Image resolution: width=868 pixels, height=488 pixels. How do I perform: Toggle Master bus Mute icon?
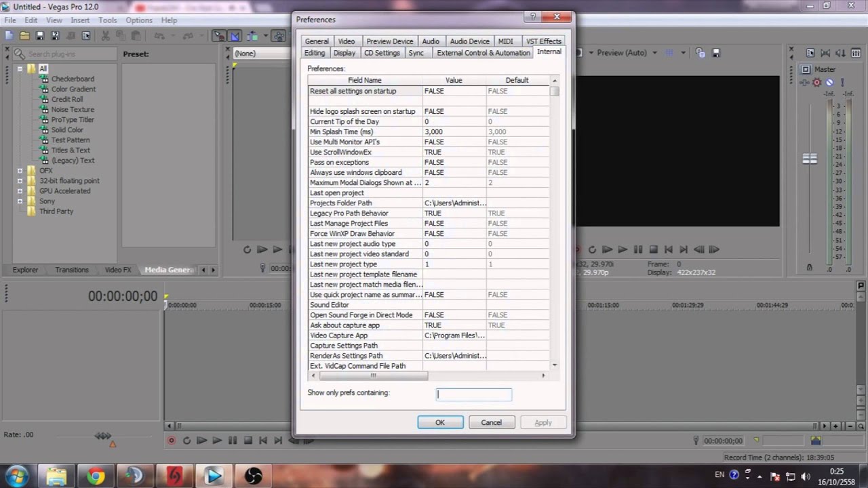pos(829,82)
